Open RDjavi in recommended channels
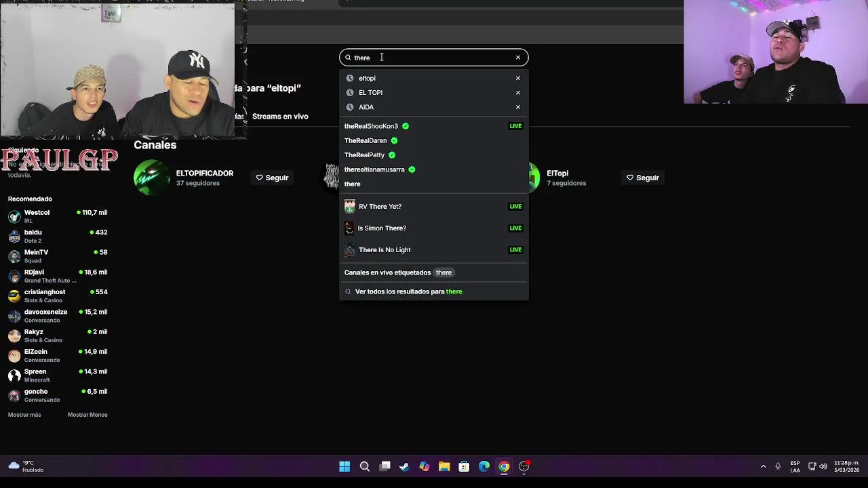The image size is (868, 488). (x=58, y=276)
